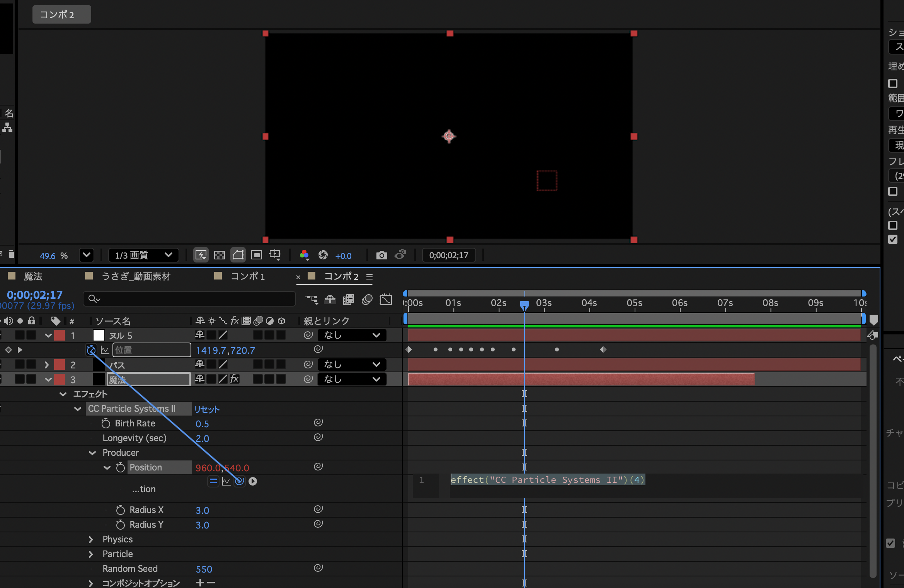The image size is (904, 588).
Task: Click Radius X stopwatch icon
Action: (x=121, y=510)
